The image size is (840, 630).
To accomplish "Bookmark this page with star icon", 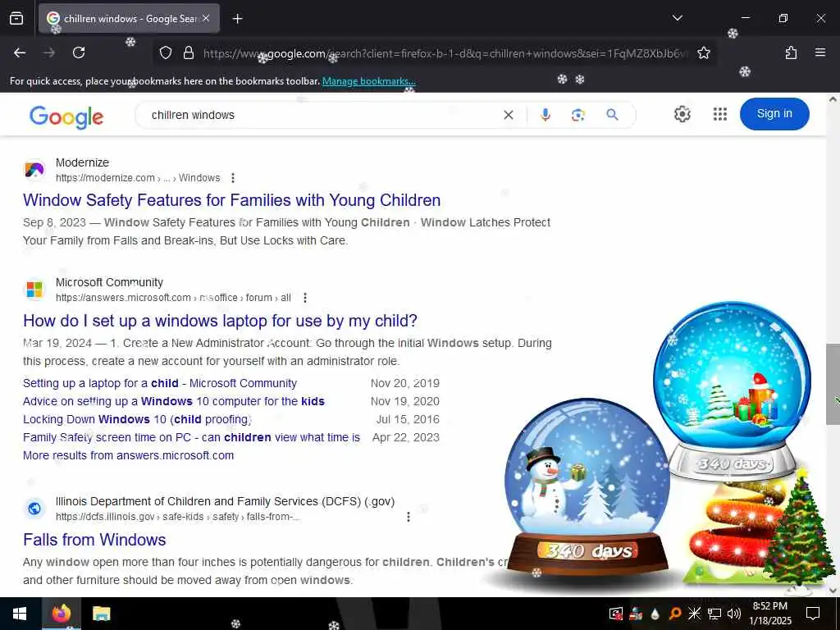I will click(703, 52).
